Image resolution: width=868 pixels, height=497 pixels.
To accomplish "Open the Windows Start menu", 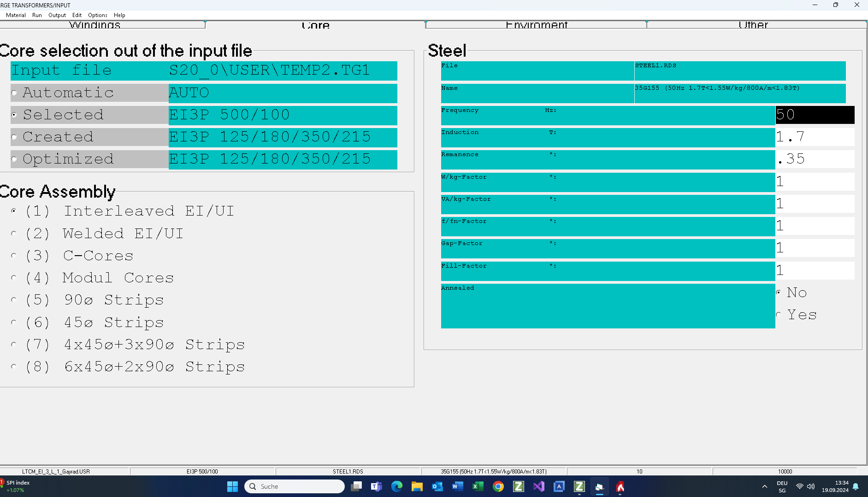I will pos(233,486).
